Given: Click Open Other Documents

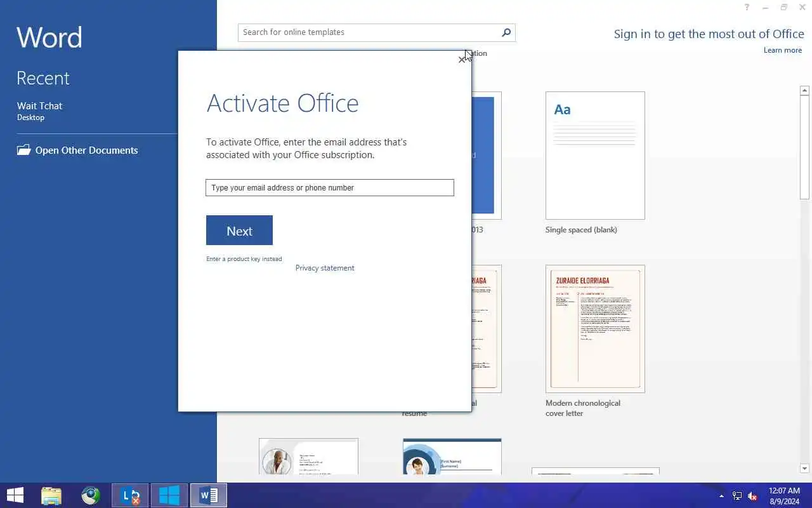Looking at the screenshot, I should [86, 150].
